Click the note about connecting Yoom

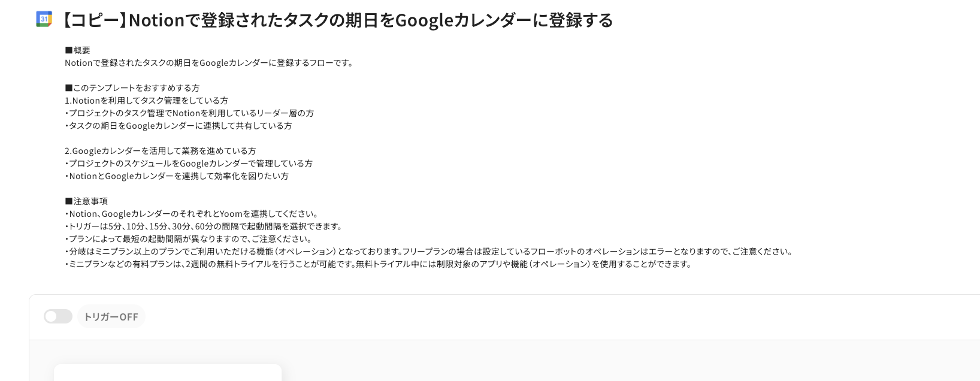192,214
